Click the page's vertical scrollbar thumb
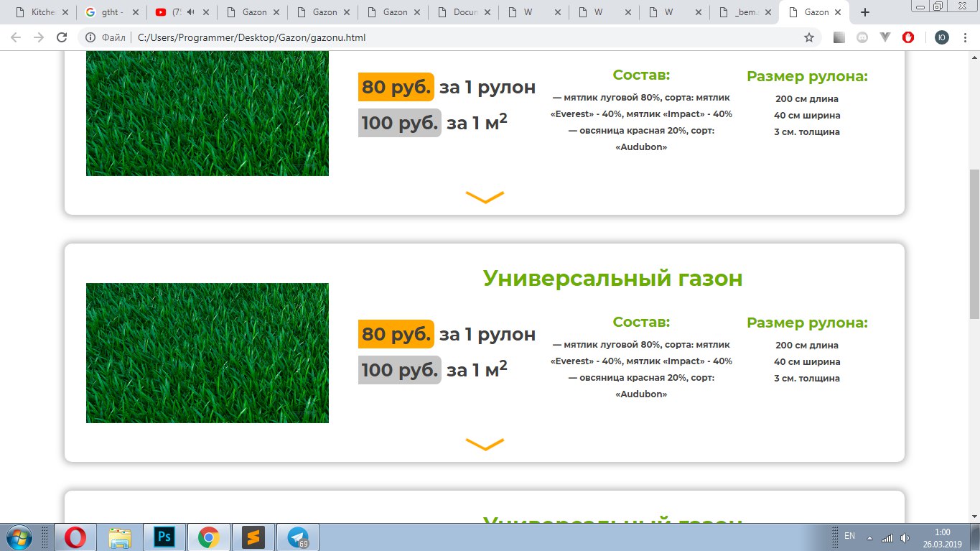The width and height of the screenshot is (980, 551). (974, 244)
